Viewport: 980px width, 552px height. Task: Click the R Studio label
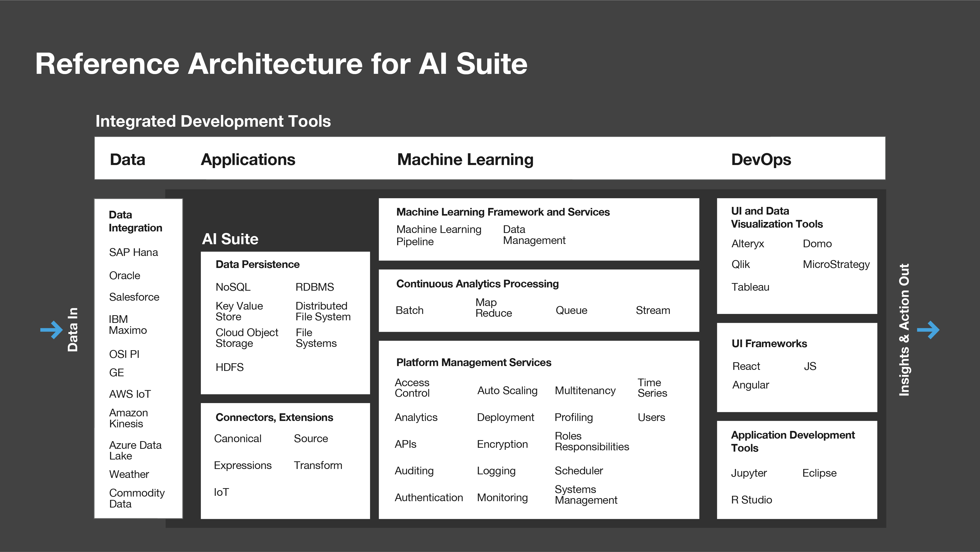(751, 500)
